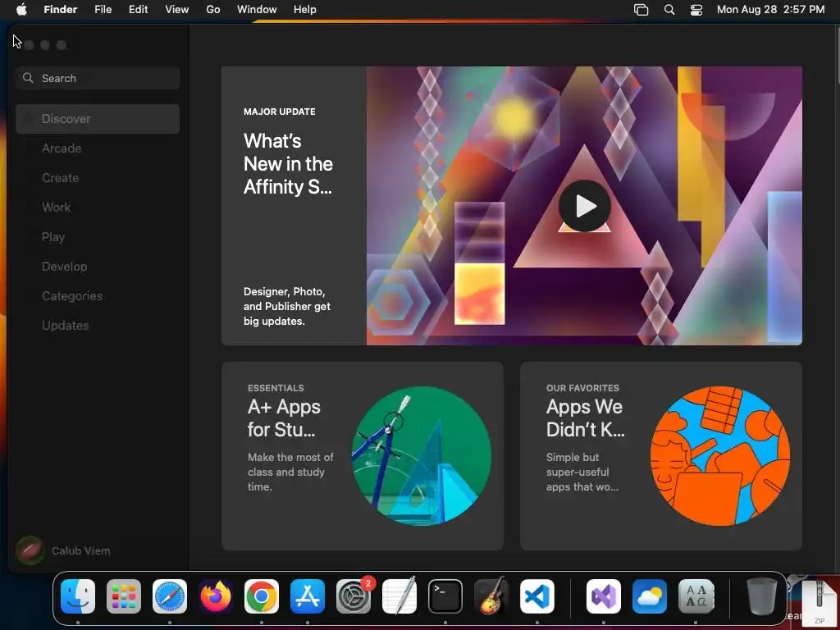
Task: Click the App Store Search field
Action: pos(98,78)
